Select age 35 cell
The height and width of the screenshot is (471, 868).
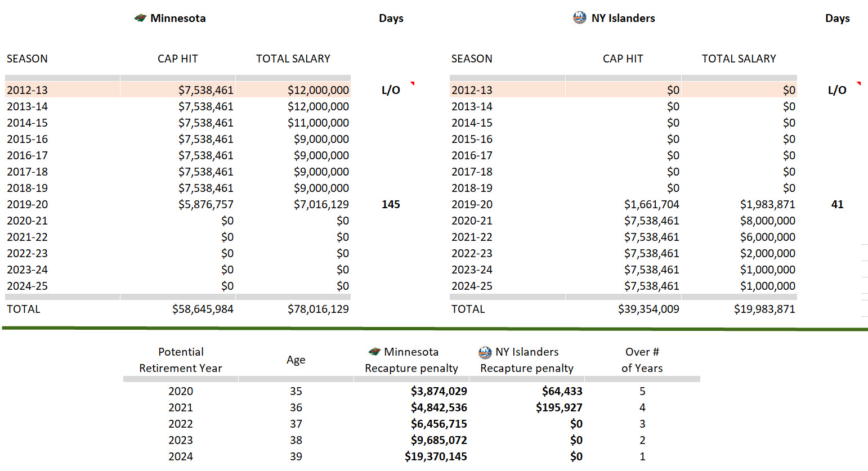point(296,391)
